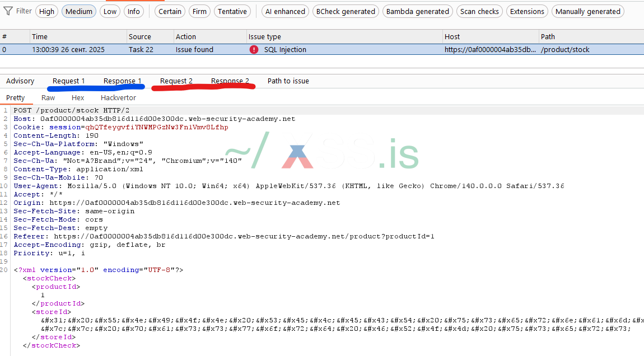Click the User-Agent header line
The image size is (644, 356).
(289, 186)
